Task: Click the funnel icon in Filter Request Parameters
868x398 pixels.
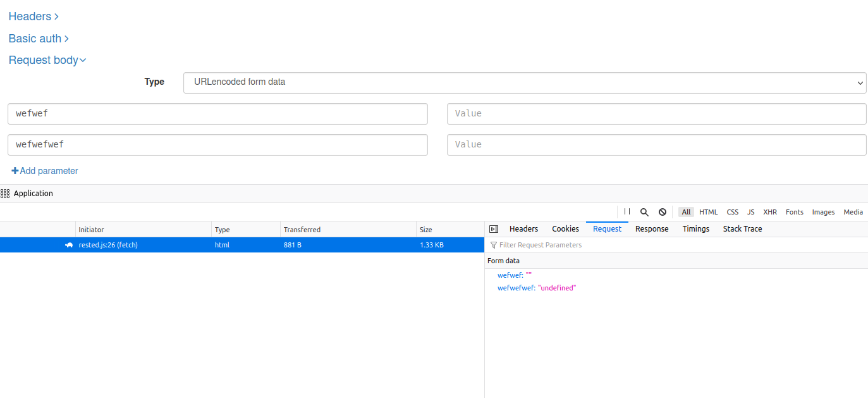Action: [x=494, y=245]
